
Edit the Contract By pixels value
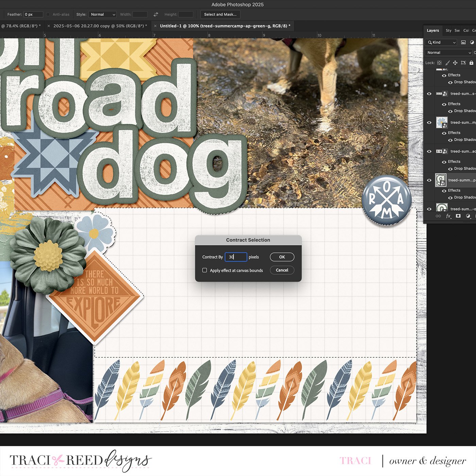click(x=236, y=257)
